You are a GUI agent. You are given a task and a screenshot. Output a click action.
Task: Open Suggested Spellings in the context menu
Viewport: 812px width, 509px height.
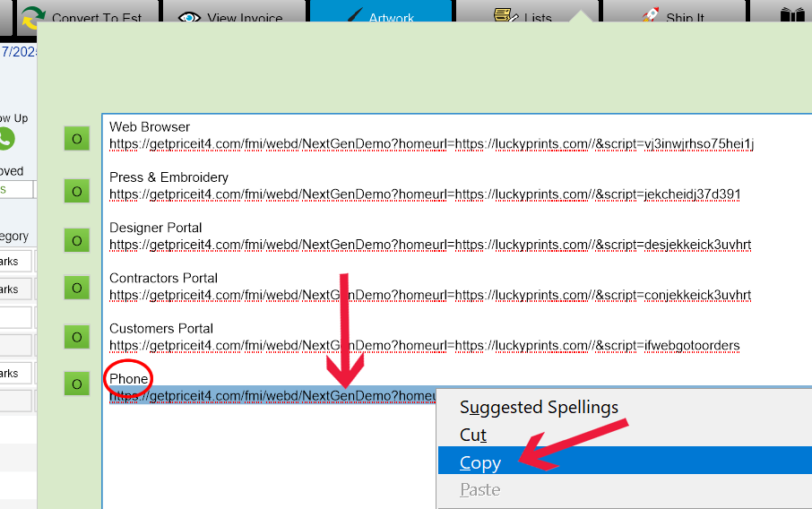tap(625, 407)
